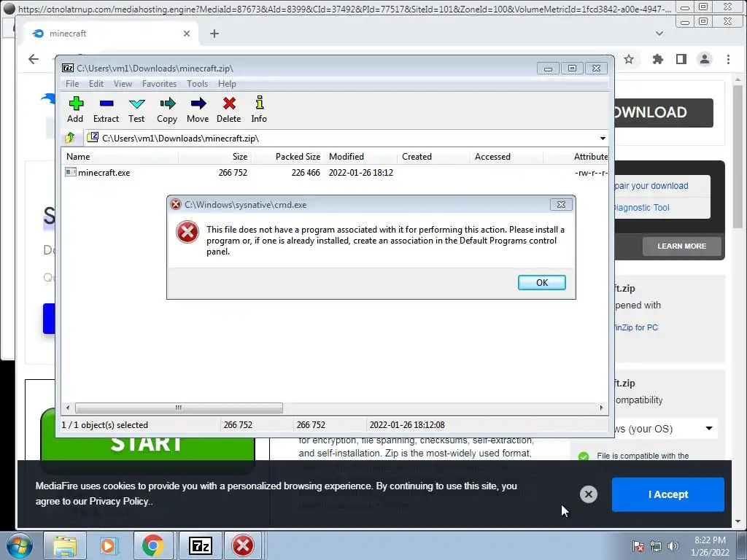Open the Chrome profile avatar
Image resolution: width=747 pixels, height=560 pixels.
pyautogui.click(x=705, y=59)
